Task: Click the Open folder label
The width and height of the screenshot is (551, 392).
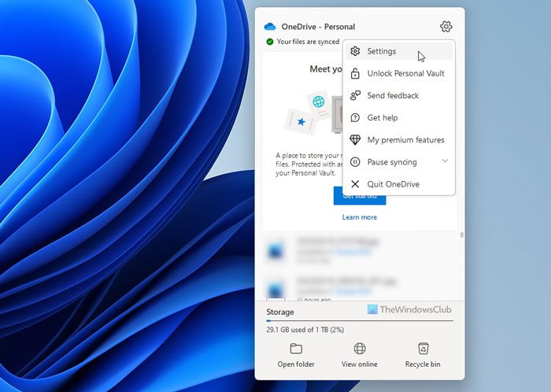Action: pyautogui.click(x=296, y=364)
